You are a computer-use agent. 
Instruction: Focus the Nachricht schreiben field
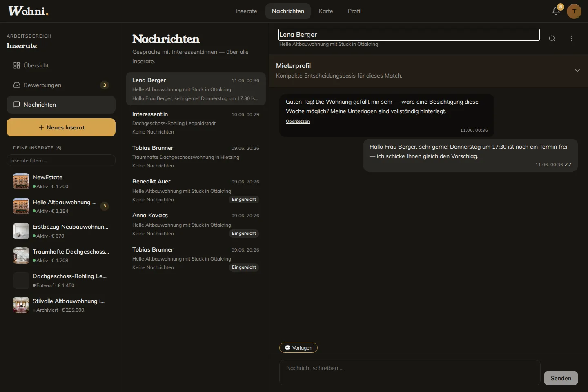(410, 372)
